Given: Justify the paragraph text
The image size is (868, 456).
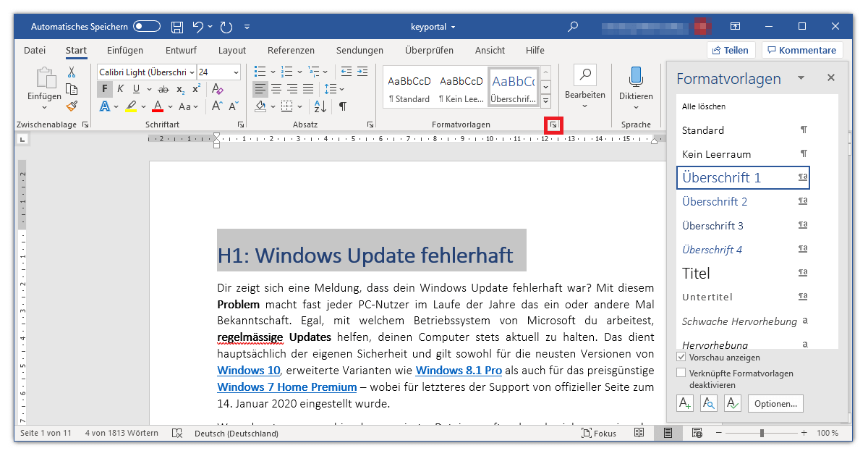Looking at the screenshot, I should [x=308, y=89].
